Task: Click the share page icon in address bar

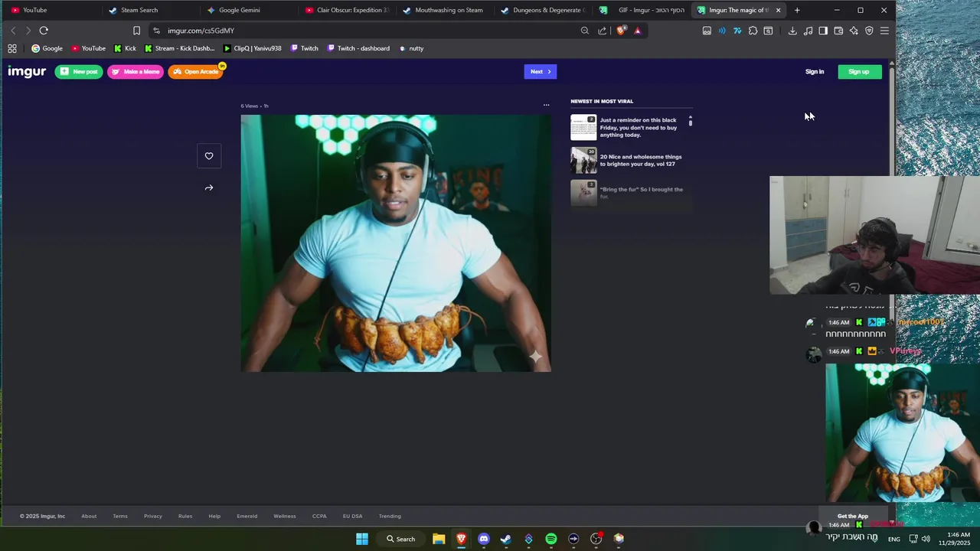Action: 603,31
